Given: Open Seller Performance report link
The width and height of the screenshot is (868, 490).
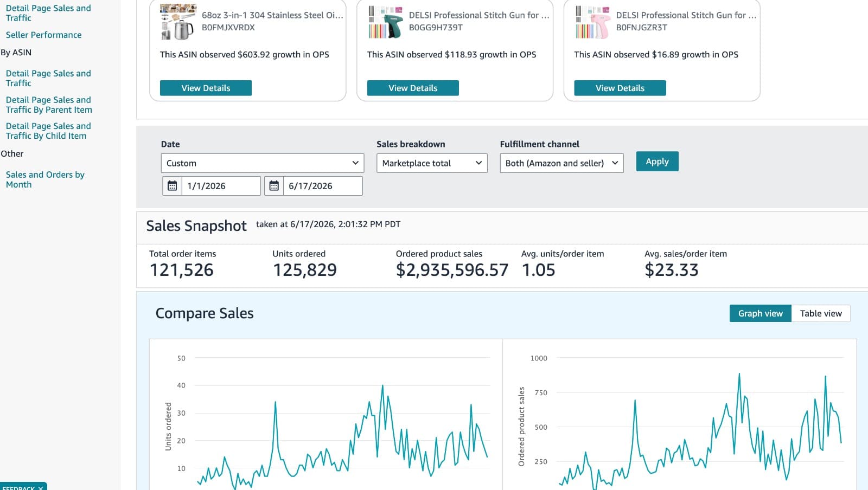Looking at the screenshot, I should click(x=44, y=35).
